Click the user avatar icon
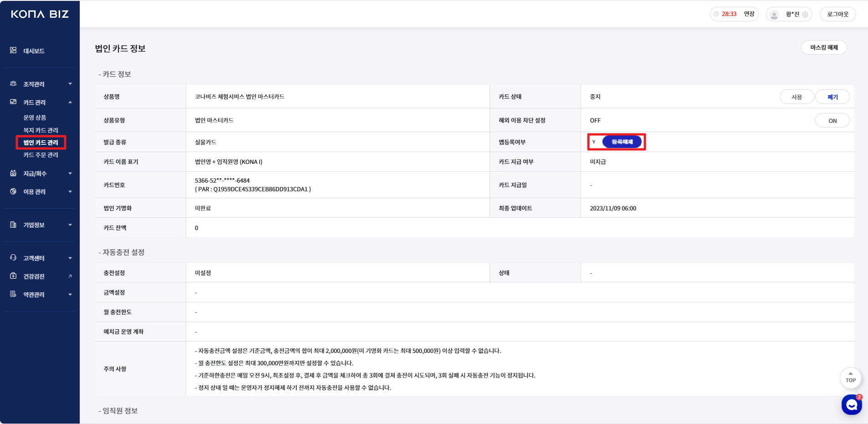Screen dimensions: 868x424 pyautogui.click(x=774, y=15)
